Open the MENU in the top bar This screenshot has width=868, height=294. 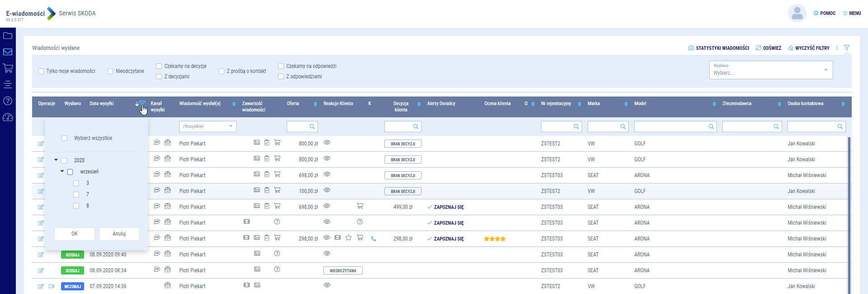click(x=852, y=14)
